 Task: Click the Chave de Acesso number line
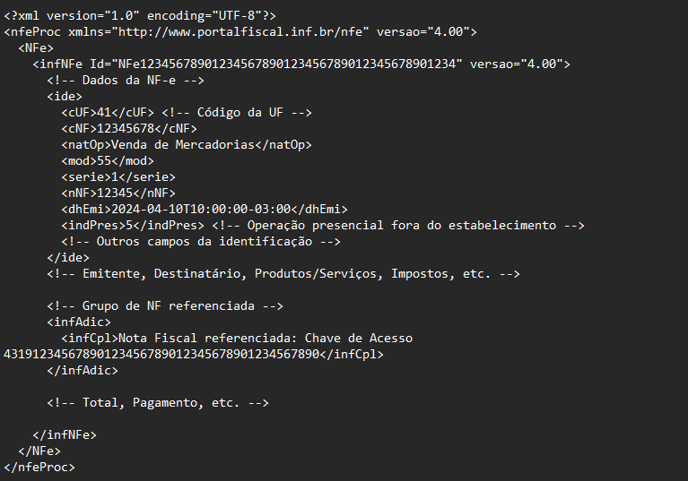pos(194,354)
